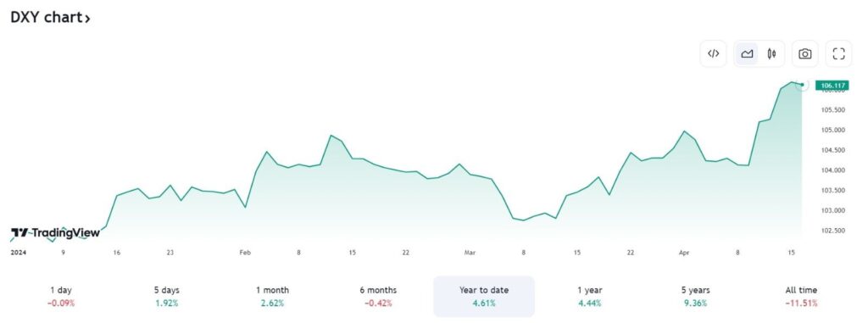Image resolution: width=868 pixels, height=323 pixels.
Task: Expand the chevron next to DXY chart
Action: [x=87, y=19]
